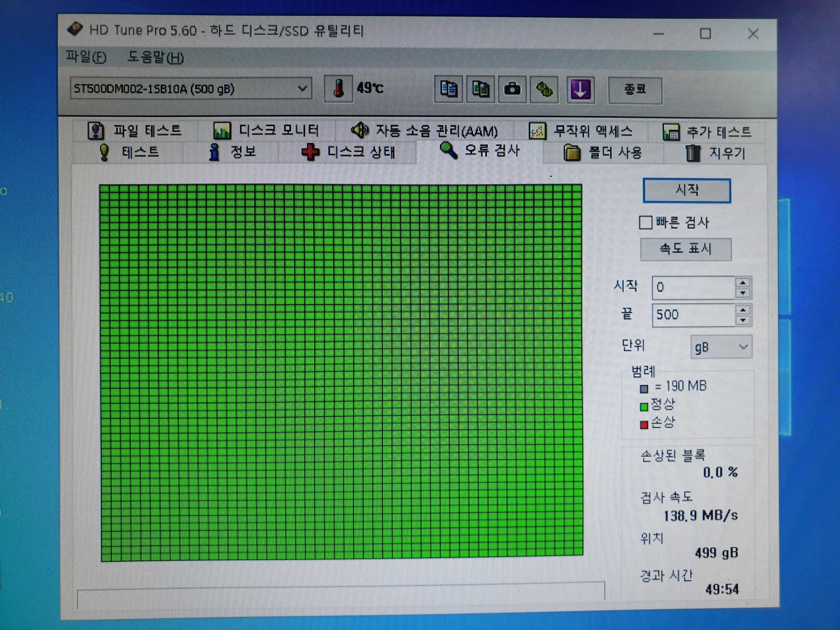Click the 끝 value input field

[x=694, y=315]
